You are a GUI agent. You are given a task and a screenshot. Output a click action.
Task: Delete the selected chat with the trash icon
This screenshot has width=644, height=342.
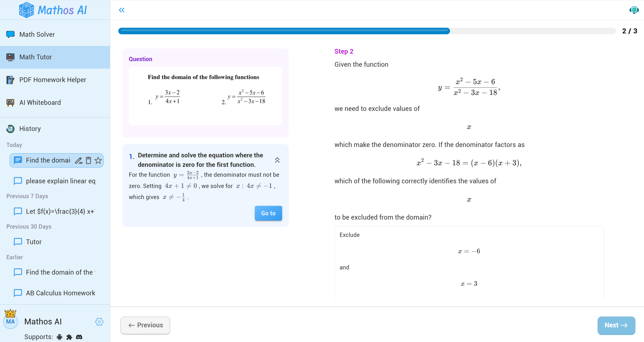(88, 160)
